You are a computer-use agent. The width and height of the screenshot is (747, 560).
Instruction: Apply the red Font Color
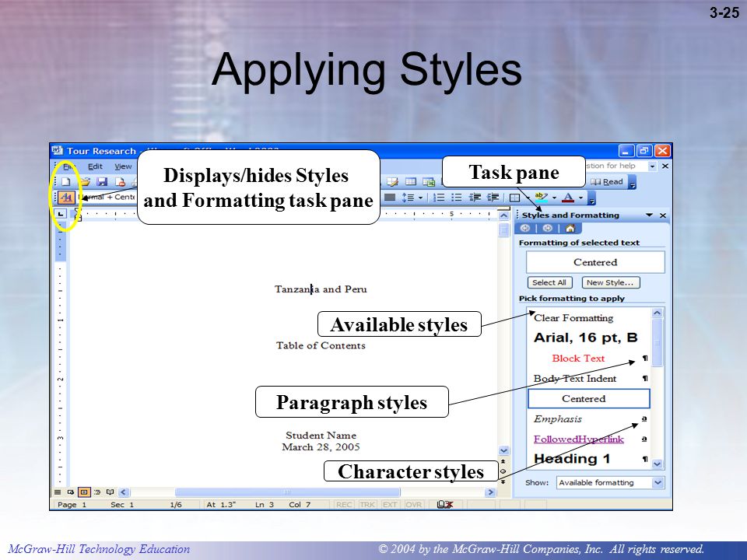[568, 197]
